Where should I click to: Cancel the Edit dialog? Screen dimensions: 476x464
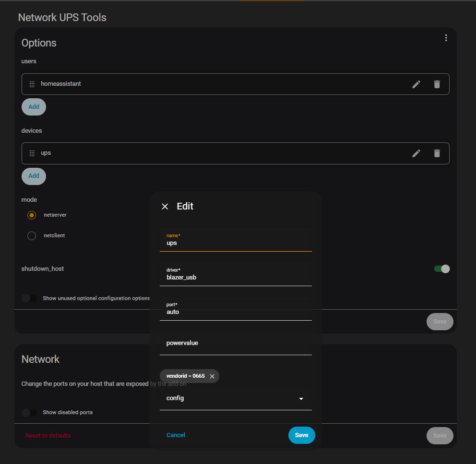176,435
